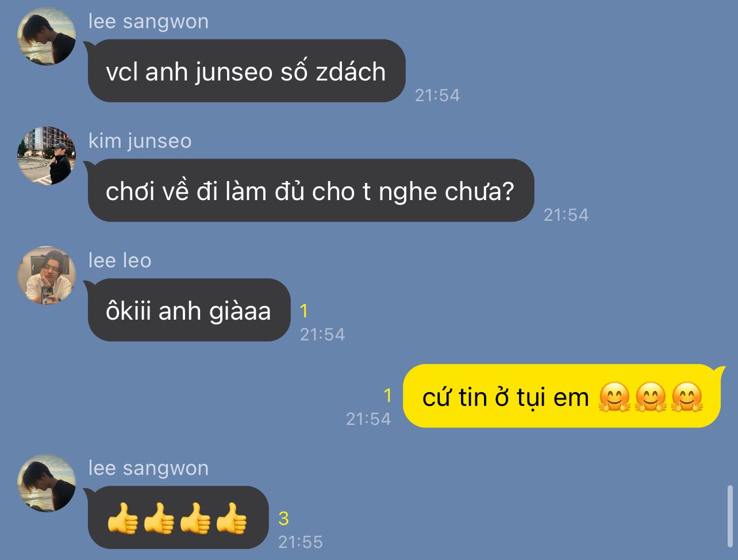
Task: Open lee sangwon's avatar beside thumbs-up message
Action: point(47,483)
